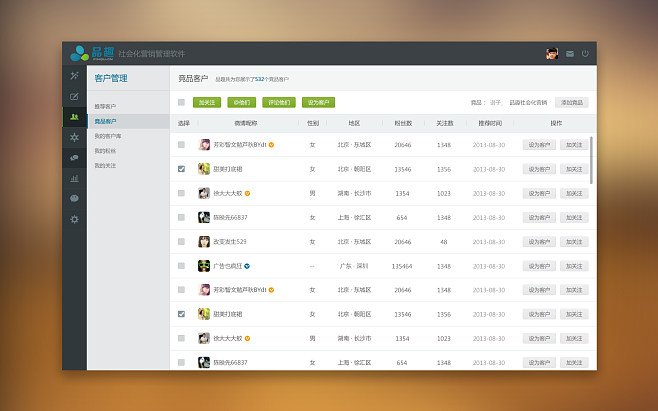Open the double chat bubbles sidebar icon

pos(74,157)
